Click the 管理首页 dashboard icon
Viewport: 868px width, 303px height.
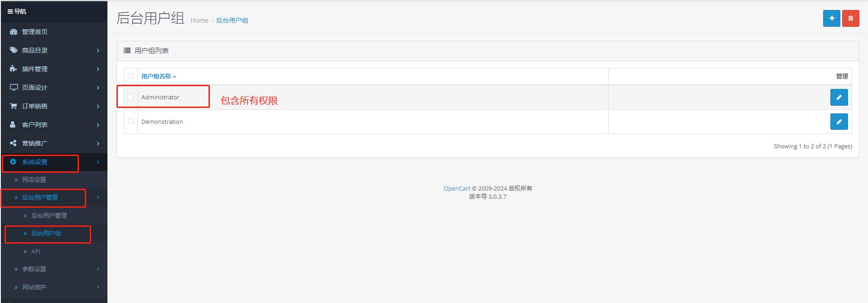pyautogui.click(x=14, y=32)
